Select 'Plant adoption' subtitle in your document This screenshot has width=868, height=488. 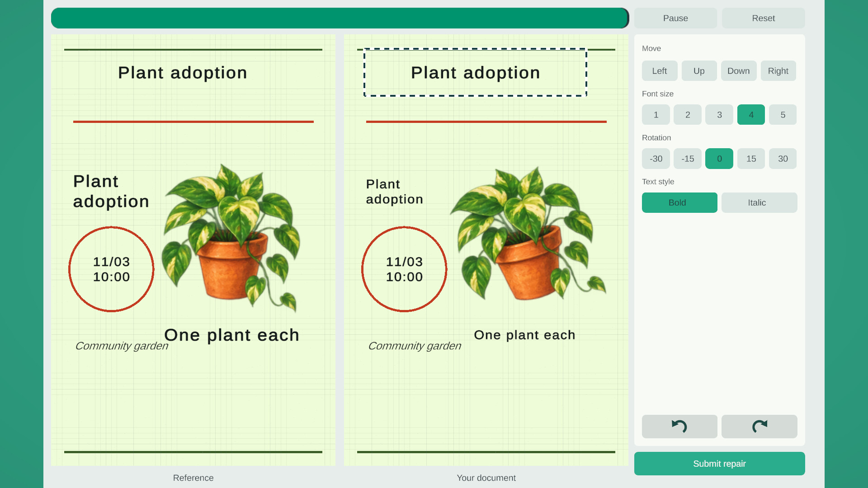[x=394, y=192]
